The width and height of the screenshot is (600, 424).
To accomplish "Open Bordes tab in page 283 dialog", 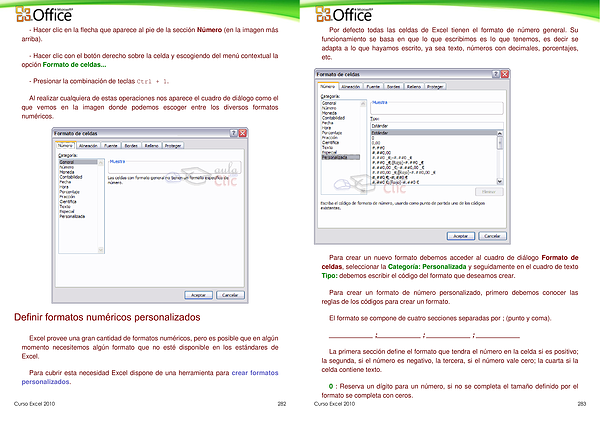I will pos(394,87).
